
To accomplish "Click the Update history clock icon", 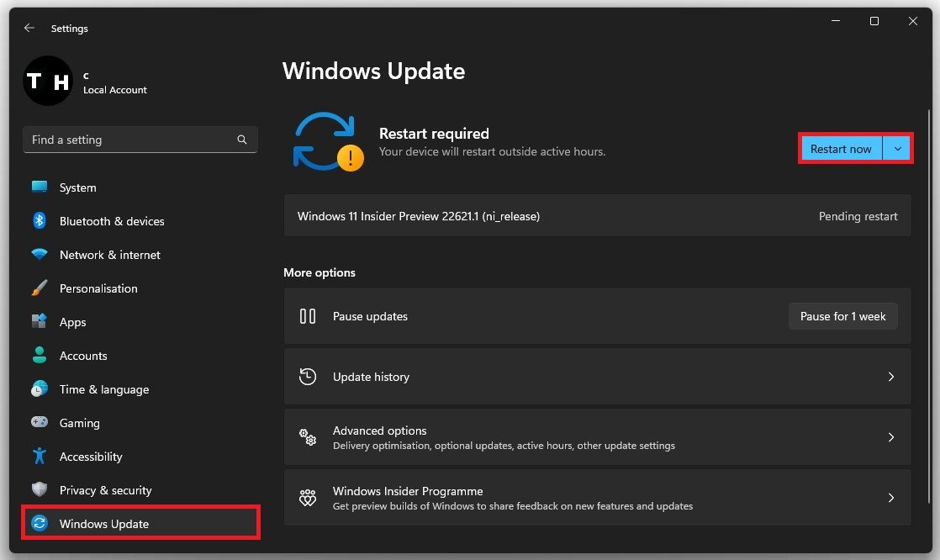I will (308, 377).
